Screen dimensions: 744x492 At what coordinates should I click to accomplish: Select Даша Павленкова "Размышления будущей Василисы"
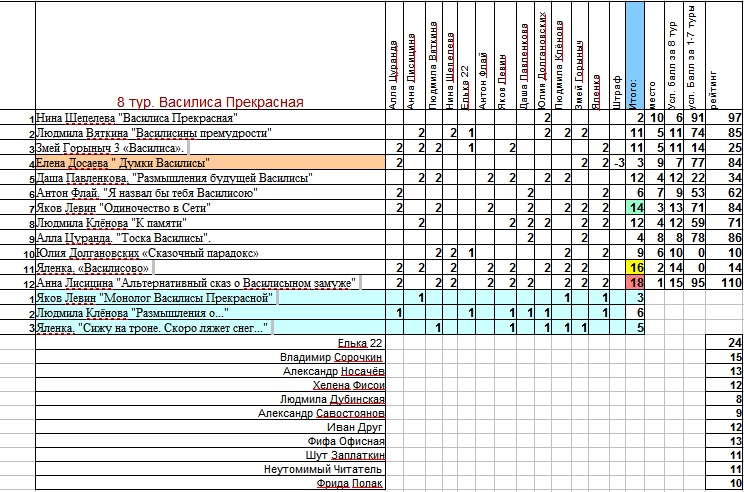pyautogui.click(x=210, y=178)
